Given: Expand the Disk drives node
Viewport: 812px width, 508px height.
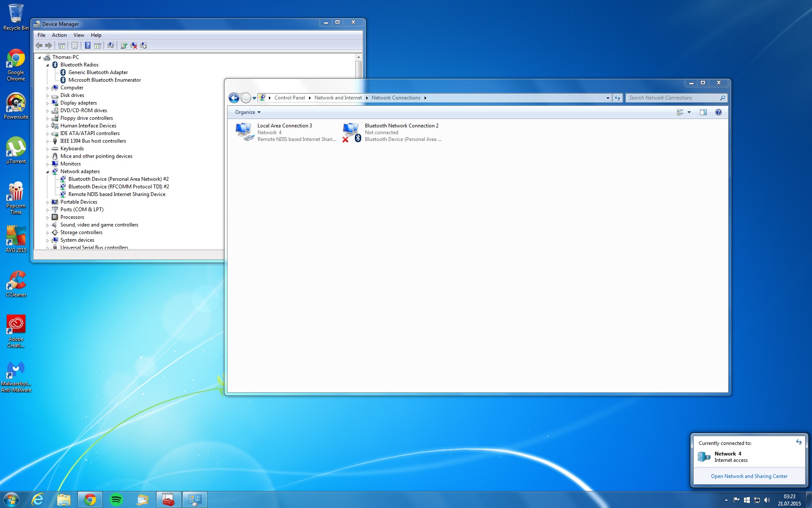Looking at the screenshot, I should tap(47, 96).
